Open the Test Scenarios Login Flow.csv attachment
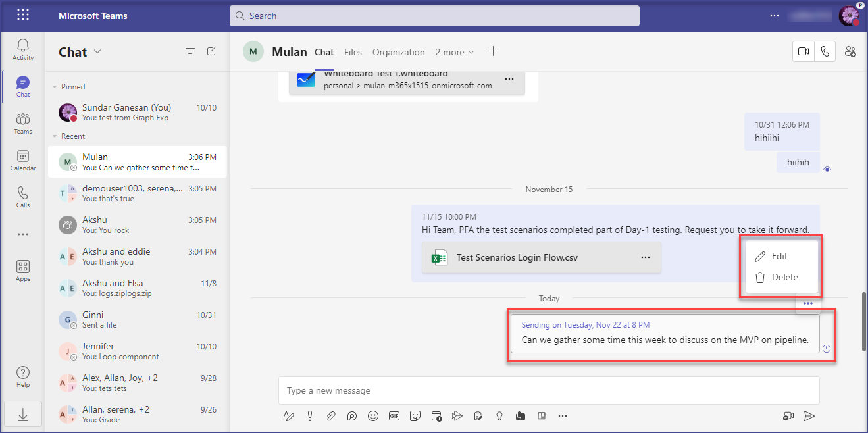Viewport: 868px width, 433px height. pyautogui.click(x=517, y=258)
